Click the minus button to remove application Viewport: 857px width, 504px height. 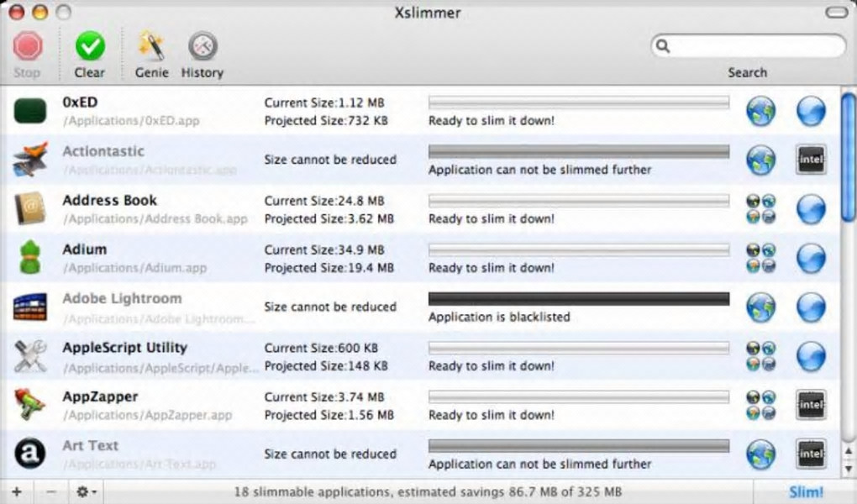(x=50, y=492)
